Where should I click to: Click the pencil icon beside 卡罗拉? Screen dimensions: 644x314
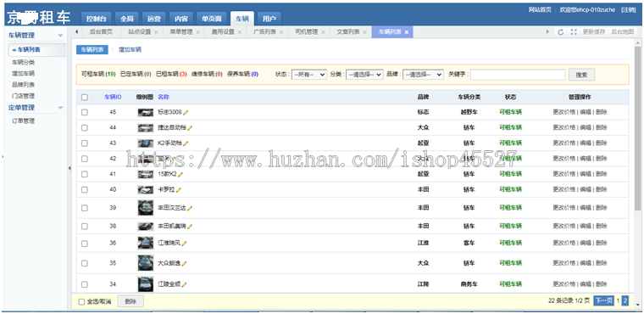pos(178,190)
